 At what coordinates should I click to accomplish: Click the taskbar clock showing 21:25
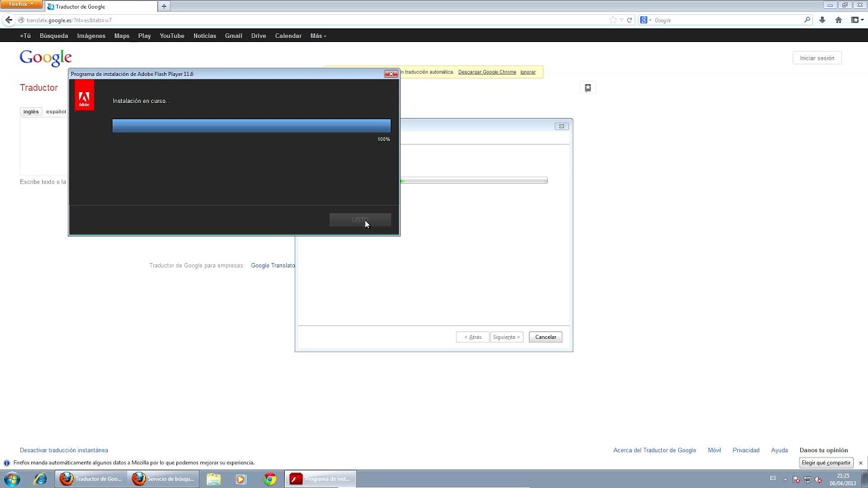(843, 479)
